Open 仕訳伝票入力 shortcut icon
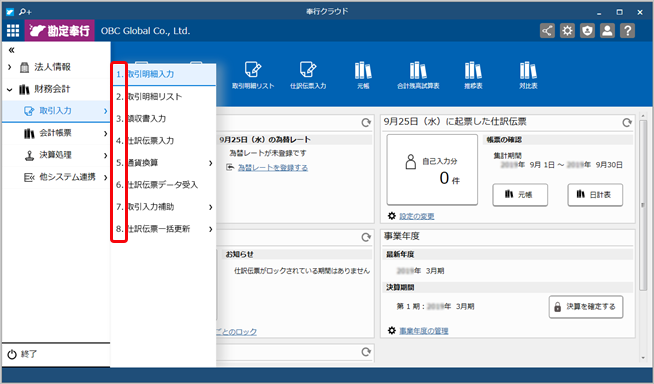 pos(308,75)
